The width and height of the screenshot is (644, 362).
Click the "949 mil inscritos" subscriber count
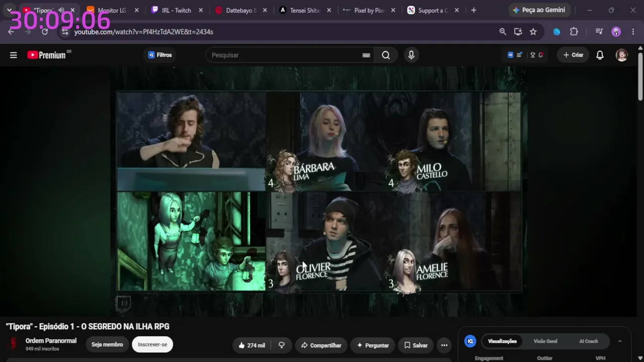point(42,349)
